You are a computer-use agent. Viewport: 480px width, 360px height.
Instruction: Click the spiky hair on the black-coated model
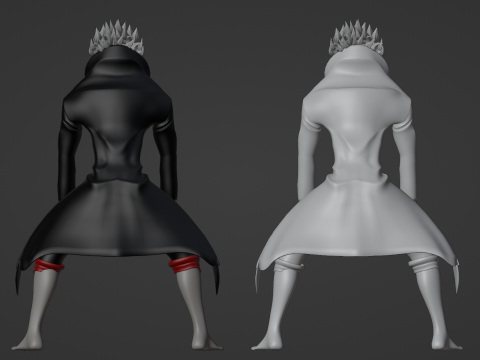(x=116, y=36)
